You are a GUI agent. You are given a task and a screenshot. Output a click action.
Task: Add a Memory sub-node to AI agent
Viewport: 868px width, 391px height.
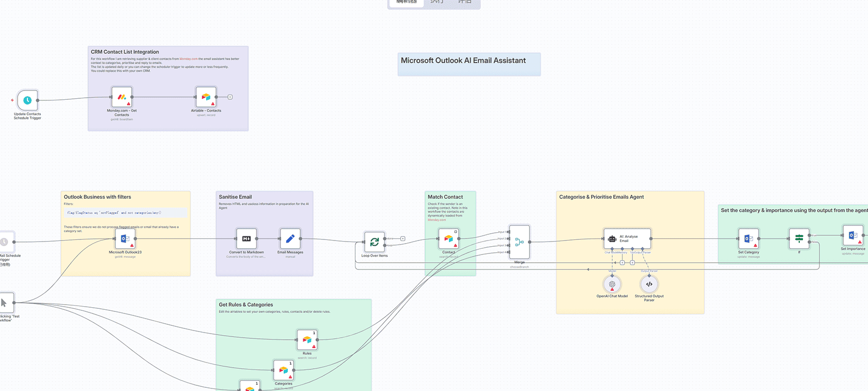point(622,263)
